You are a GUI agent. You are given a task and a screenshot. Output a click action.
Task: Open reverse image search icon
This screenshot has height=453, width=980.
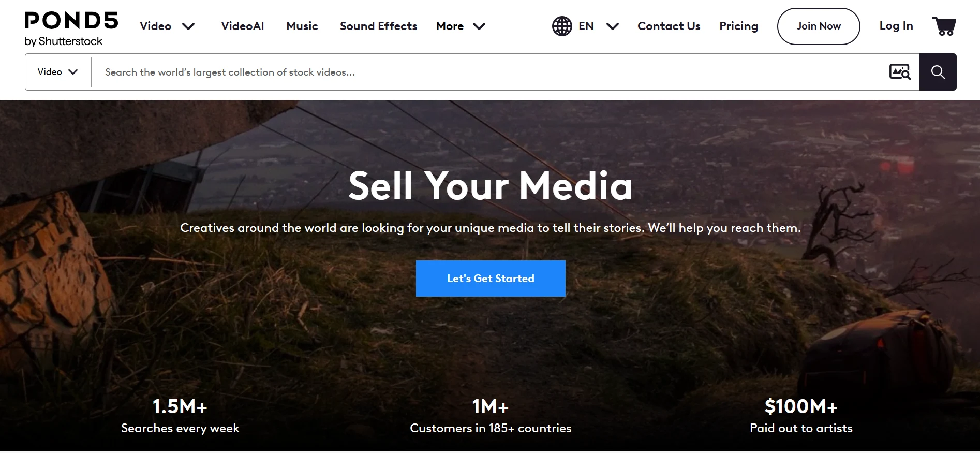900,72
